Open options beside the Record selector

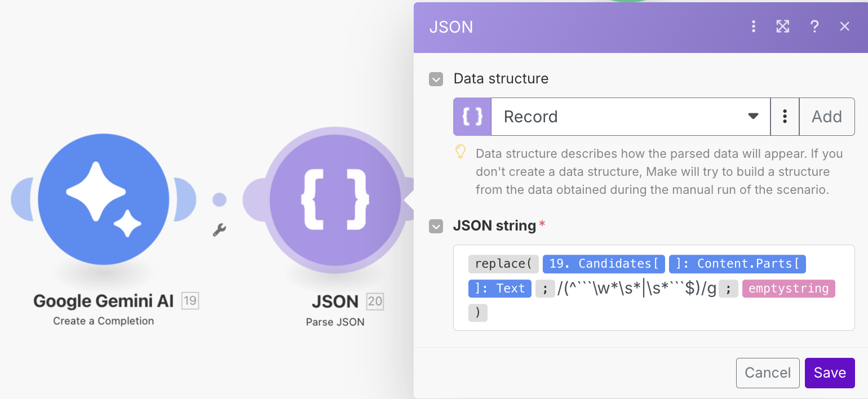(x=785, y=117)
